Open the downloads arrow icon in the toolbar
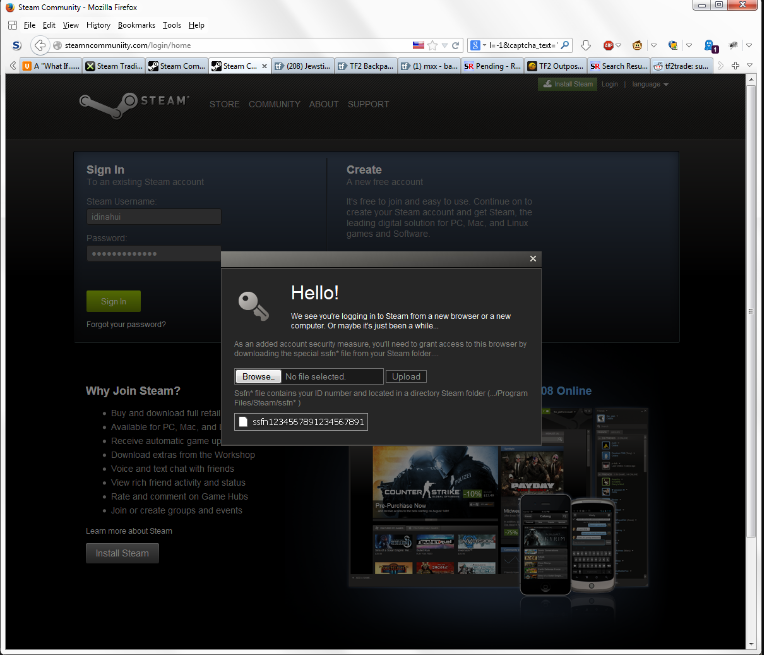Viewport: 764px width, 655px height. click(587, 46)
